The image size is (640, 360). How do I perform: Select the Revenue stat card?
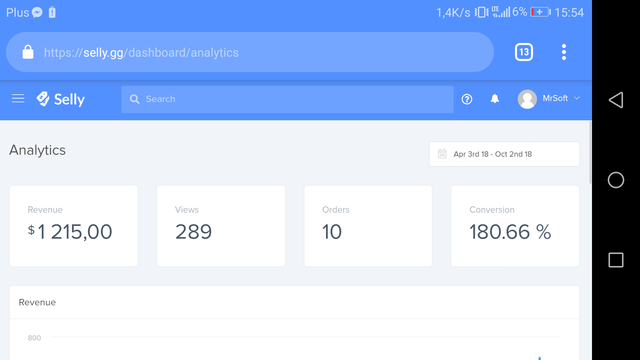pos(74,226)
